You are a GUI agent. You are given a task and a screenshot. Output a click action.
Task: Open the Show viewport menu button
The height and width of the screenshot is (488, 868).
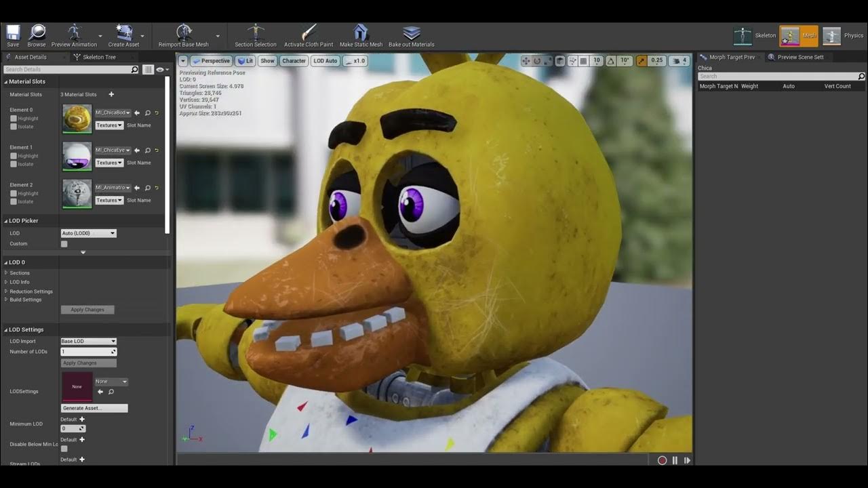268,61
